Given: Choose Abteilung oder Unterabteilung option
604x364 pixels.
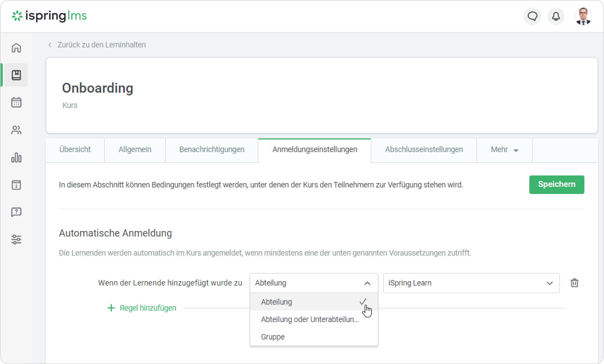Looking at the screenshot, I should [x=310, y=319].
